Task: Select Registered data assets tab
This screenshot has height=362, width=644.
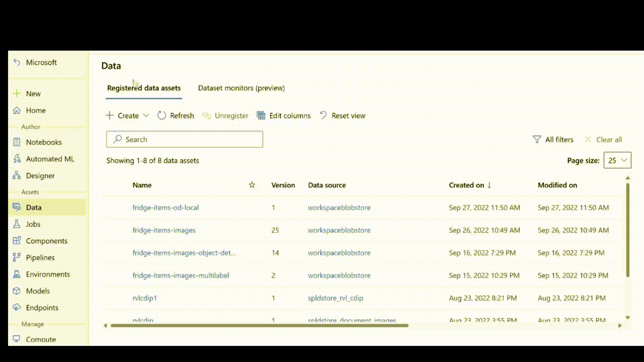Action: pyautogui.click(x=144, y=88)
